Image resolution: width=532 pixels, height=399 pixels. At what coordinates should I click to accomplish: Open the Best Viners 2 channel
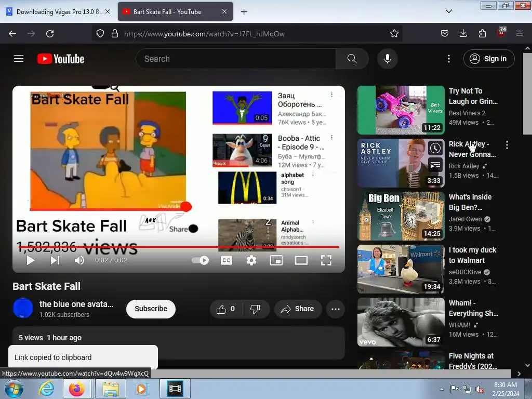[x=467, y=113]
